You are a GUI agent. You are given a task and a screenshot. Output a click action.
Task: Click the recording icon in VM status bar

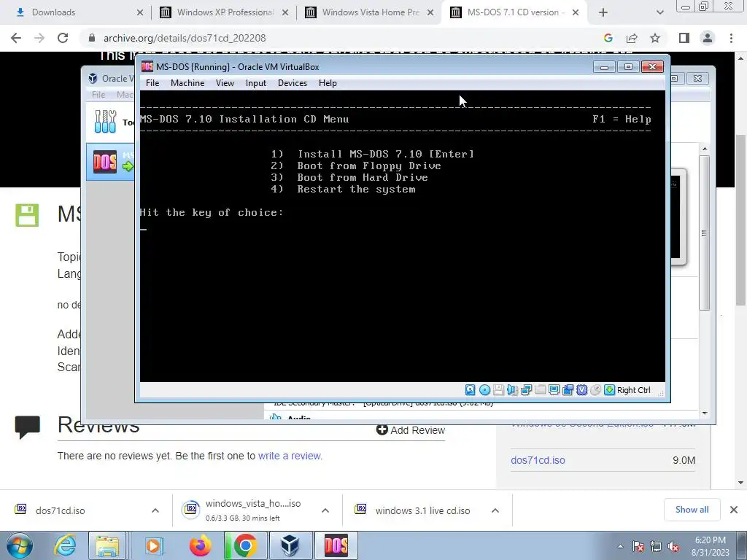tap(568, 390)
